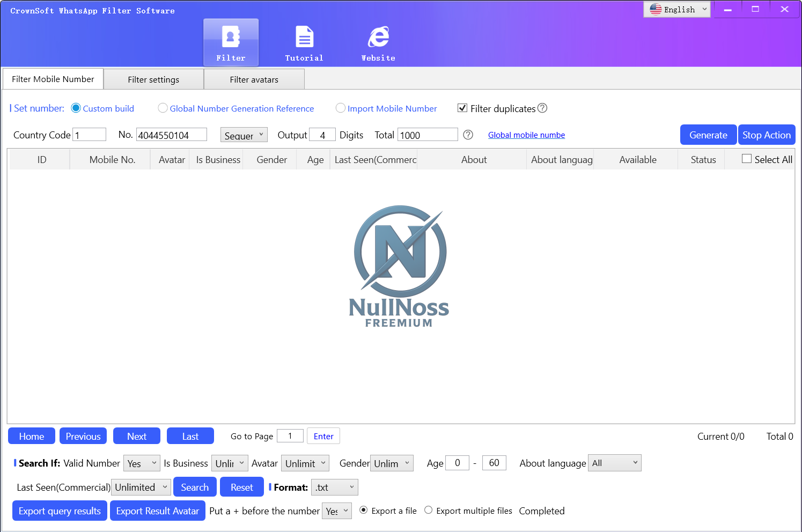The image size is (802, 532).
Task: Choose Global Number Generation Reference option
Action: tap(163, 108)
